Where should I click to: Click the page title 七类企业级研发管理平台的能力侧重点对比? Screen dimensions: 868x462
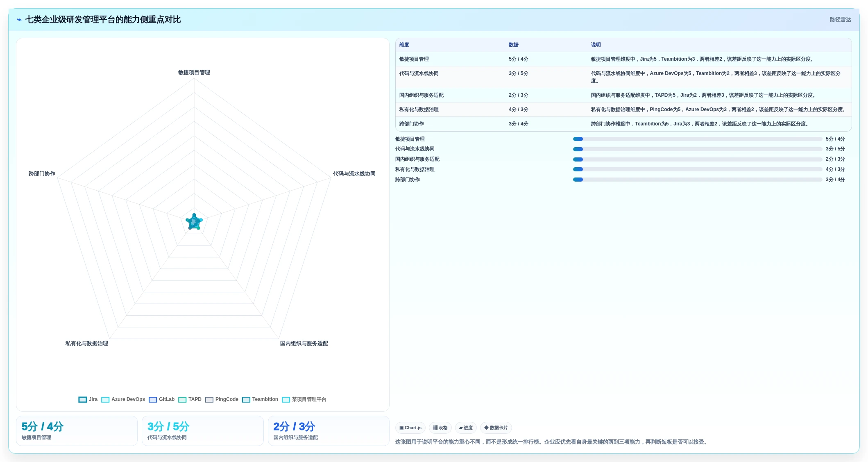pos(103,20)
